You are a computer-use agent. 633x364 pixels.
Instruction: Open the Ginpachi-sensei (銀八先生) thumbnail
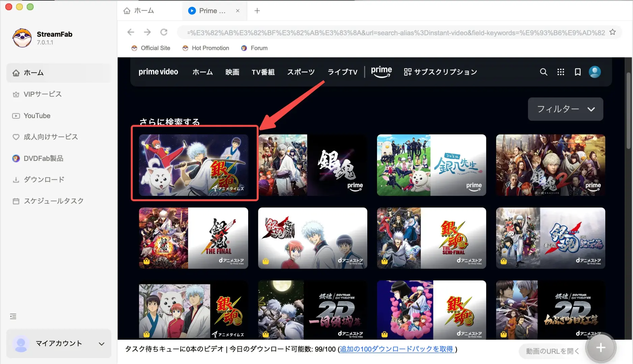click(431, 165)
